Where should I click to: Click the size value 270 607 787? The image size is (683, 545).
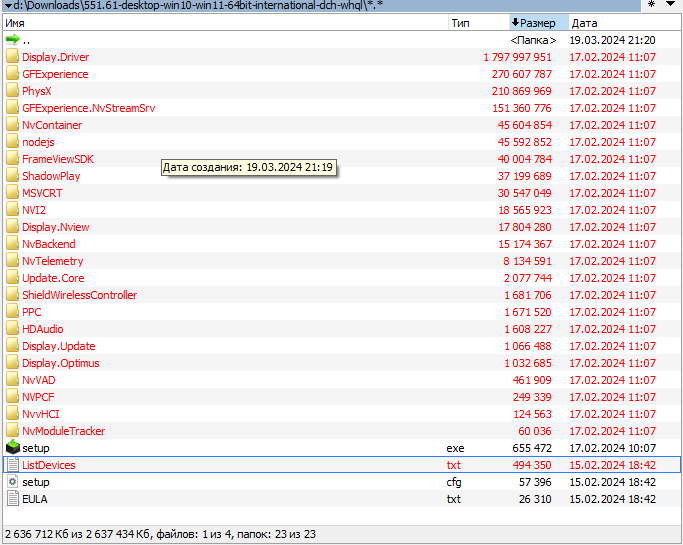(522, 74)
